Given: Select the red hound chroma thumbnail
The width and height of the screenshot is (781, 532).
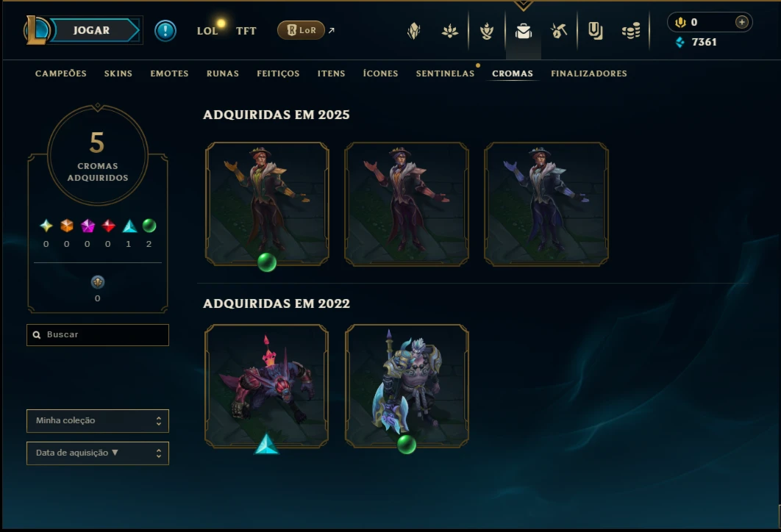Looking at the screenshot, I should point(266,387).
